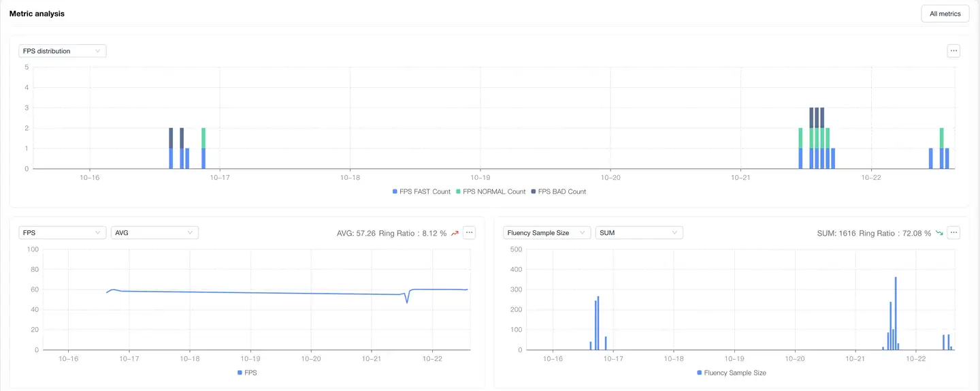The height and width of the screenshot is (391, 980).
Task: Click the first stacked bar in FPS distribution chart
Action: 171,148
